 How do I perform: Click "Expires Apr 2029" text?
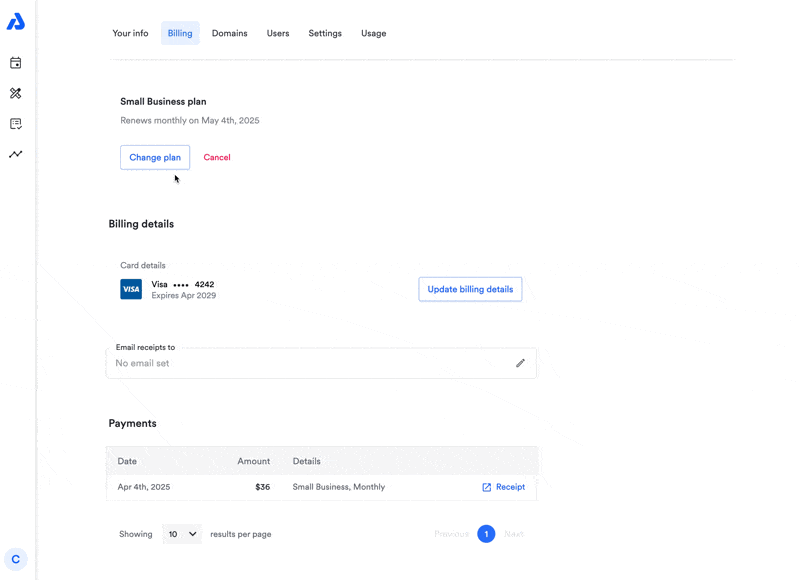(184, 295)
